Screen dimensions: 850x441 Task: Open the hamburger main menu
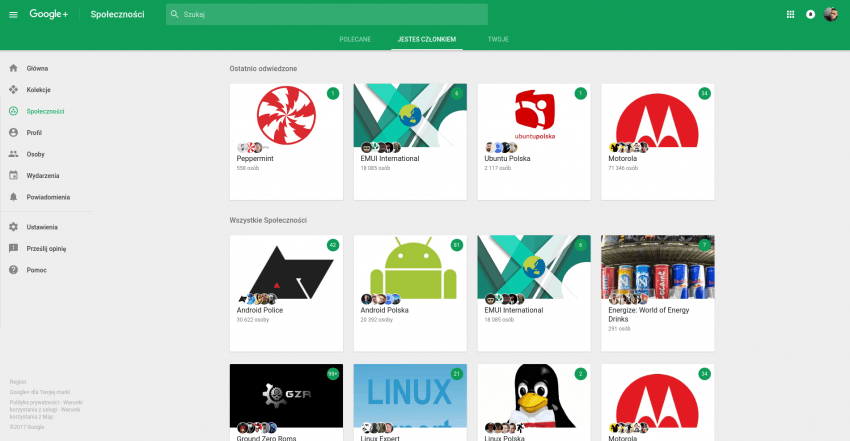[x=14, y=15]
